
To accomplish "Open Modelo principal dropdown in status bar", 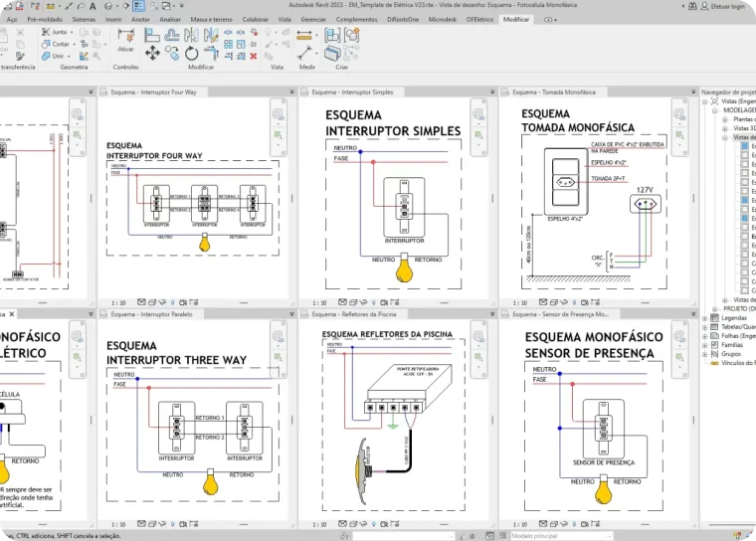I will pos(610,536).
